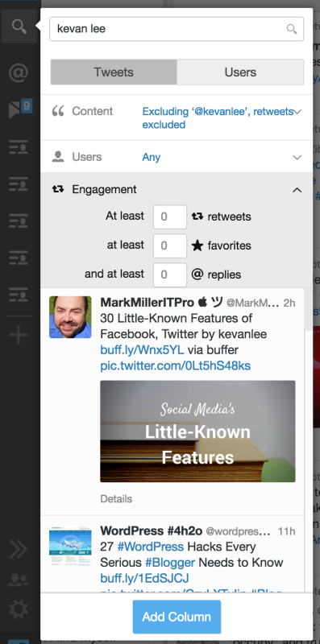
Task: Click the Users person icon
Action: pos(58,156)
